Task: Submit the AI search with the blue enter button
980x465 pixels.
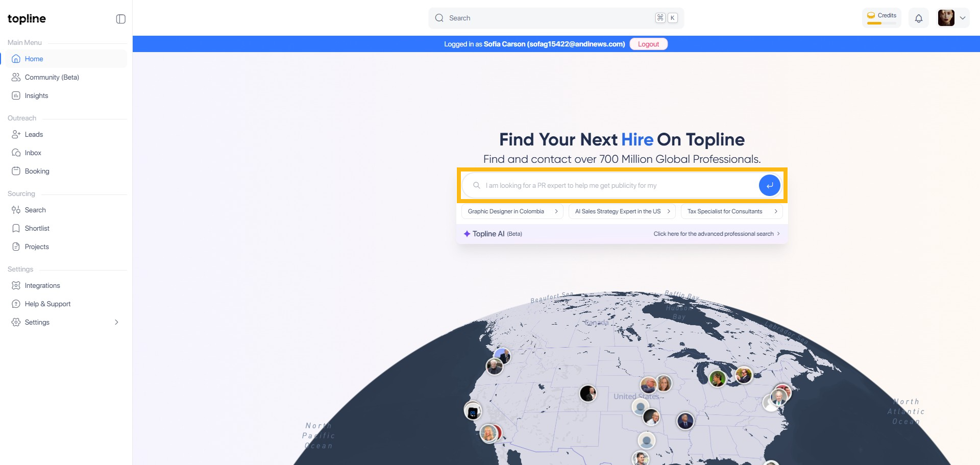Action: point(769,185)
